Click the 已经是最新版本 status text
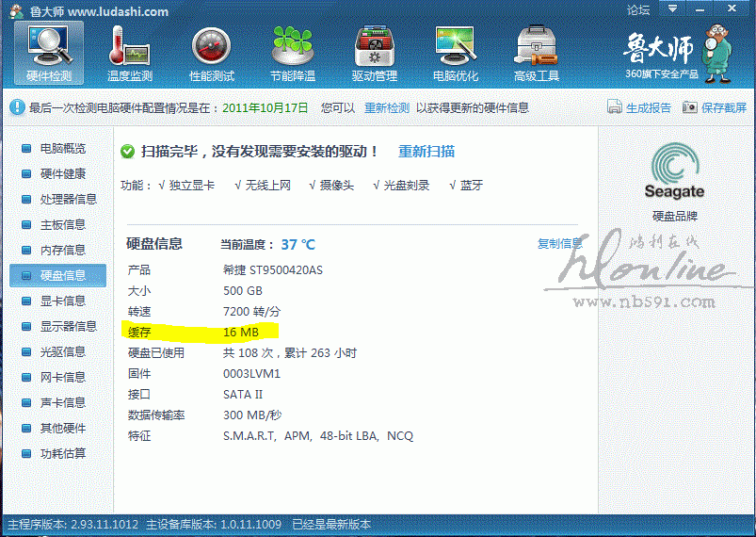Viewport: 756px width, 537px height. pos(331,525)
